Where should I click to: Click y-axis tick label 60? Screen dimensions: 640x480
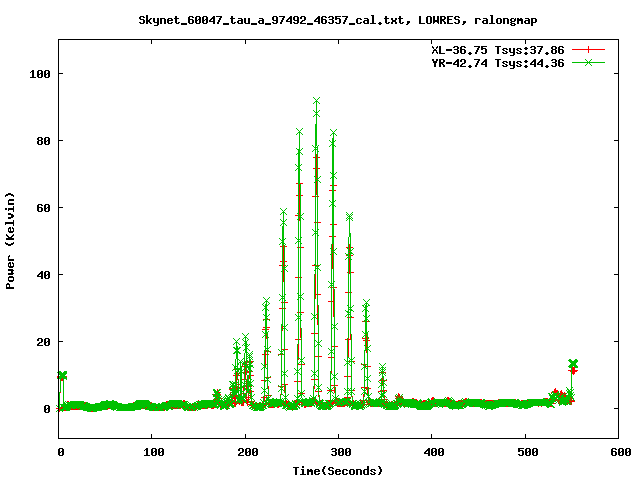(43, 208)
